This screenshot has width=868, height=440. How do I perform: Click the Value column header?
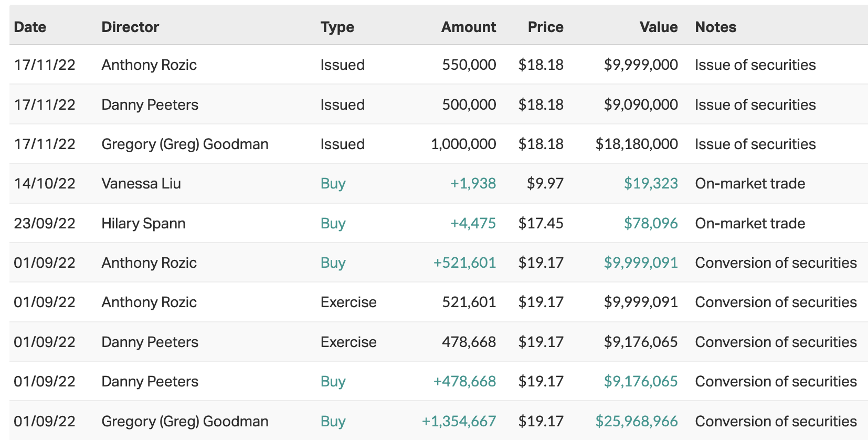click(658, 27)
